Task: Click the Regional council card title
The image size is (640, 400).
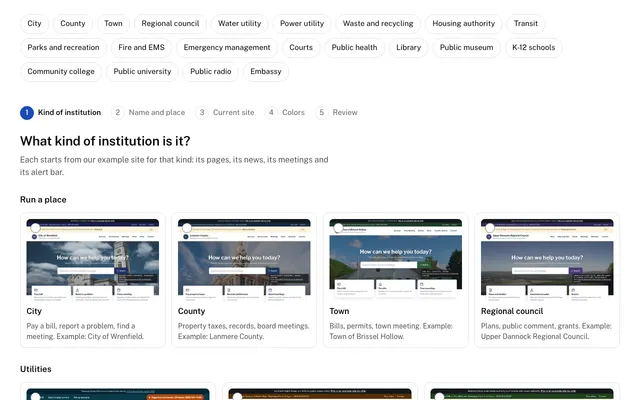Action: 512,311
